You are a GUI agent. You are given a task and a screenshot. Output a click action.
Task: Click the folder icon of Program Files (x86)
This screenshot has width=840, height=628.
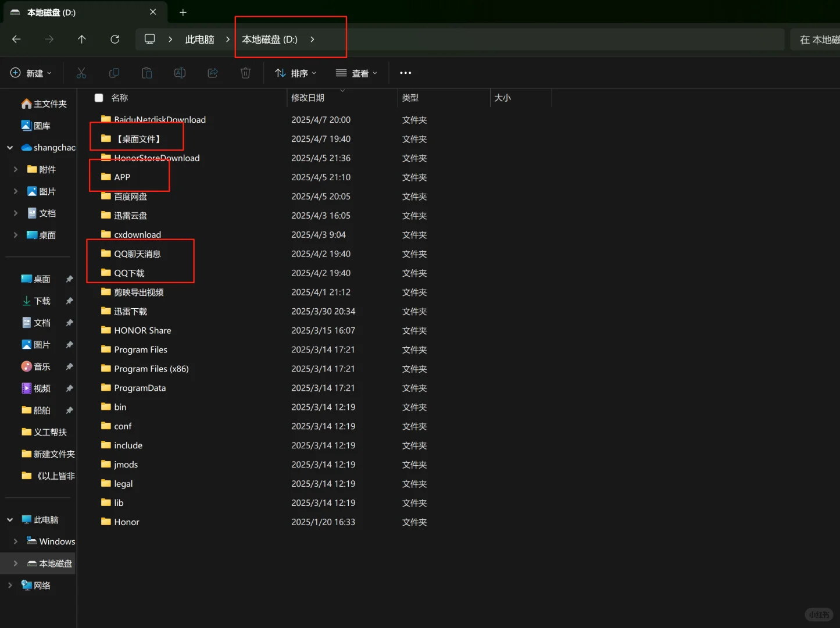(x=106, y=369)
